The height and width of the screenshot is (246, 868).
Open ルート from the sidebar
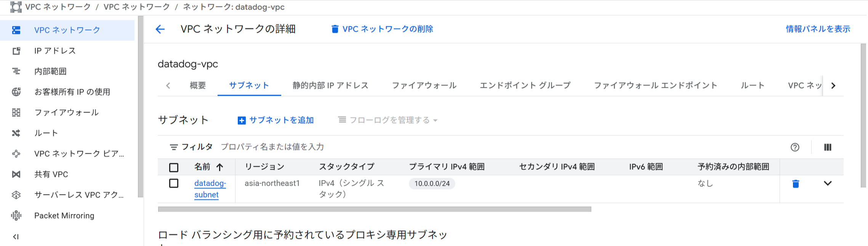(x=46, y=133)
